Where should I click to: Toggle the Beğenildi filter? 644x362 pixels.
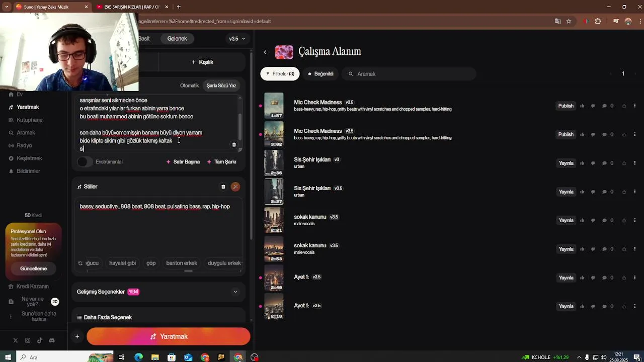[x=320, y=74]
